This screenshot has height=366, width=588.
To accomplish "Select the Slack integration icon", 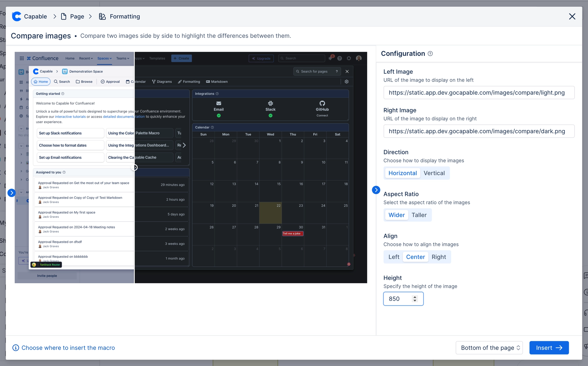I will point(270,104).
